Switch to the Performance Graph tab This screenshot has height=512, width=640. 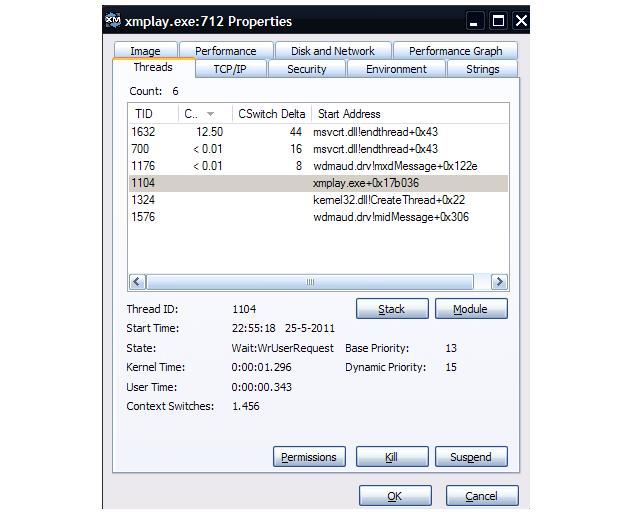[x=455, y=51]
